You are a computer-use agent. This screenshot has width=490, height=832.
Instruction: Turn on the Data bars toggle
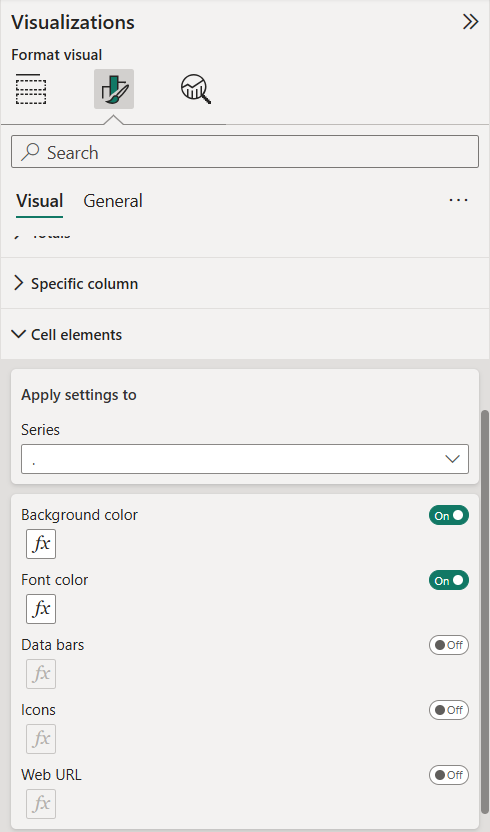(x=449, y=645)
